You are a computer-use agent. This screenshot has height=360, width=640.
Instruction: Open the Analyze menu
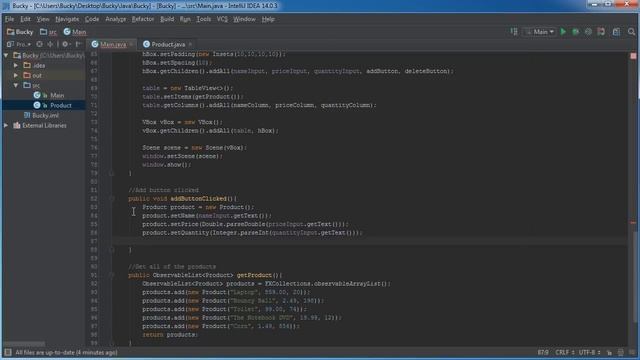coord(116,19)
